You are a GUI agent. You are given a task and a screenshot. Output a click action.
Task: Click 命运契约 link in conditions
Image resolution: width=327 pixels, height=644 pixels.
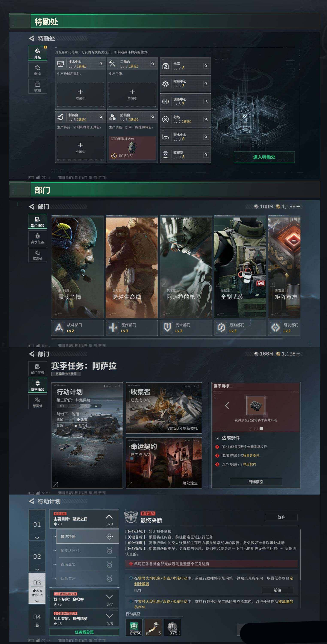pyautogui.click(x=249, y=464)
